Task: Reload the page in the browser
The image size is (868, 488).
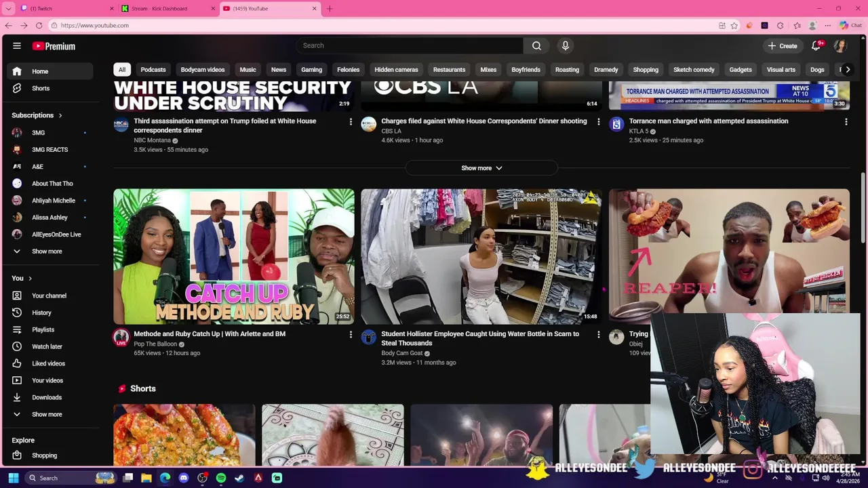Action: click(39, 25)
